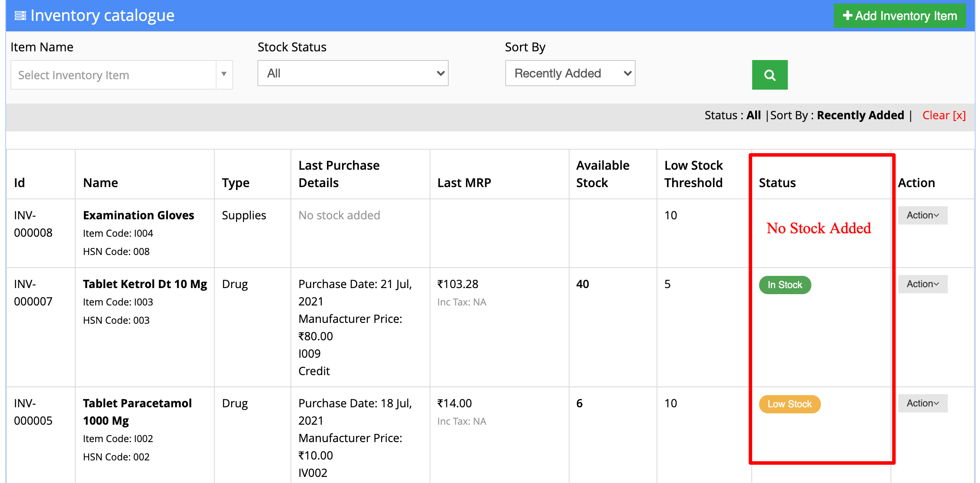Open the Stock Status dropdown
This screenshot has height=483, width=980.
tap(353, 73)
